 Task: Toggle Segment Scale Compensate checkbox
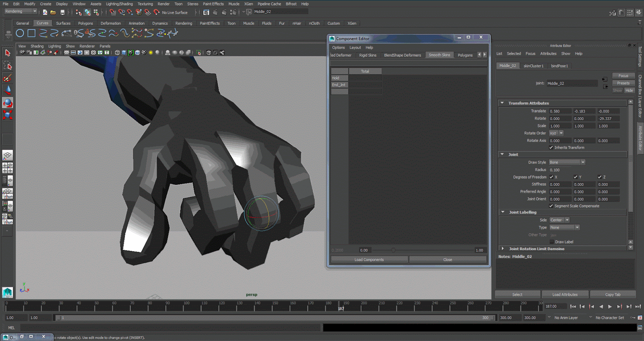tap(551, 206)
